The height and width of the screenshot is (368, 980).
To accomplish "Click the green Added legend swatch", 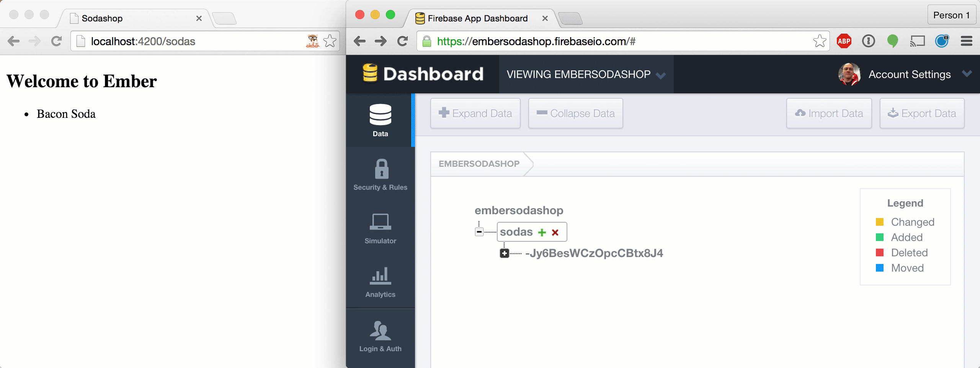I will point(880,237).
